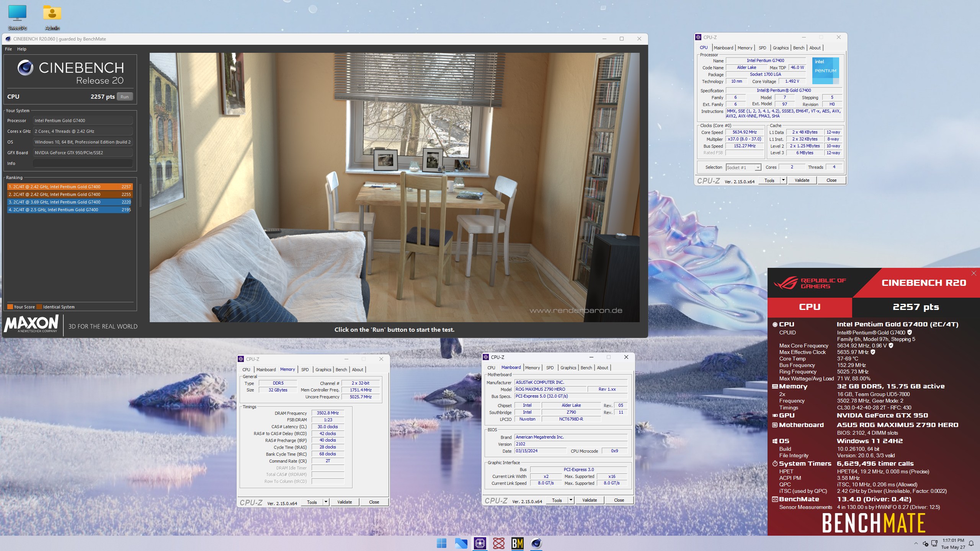The image size is (980, 551).
Task: Open SPD tab in top-right CPU-Z
Action: click(762, 48)
